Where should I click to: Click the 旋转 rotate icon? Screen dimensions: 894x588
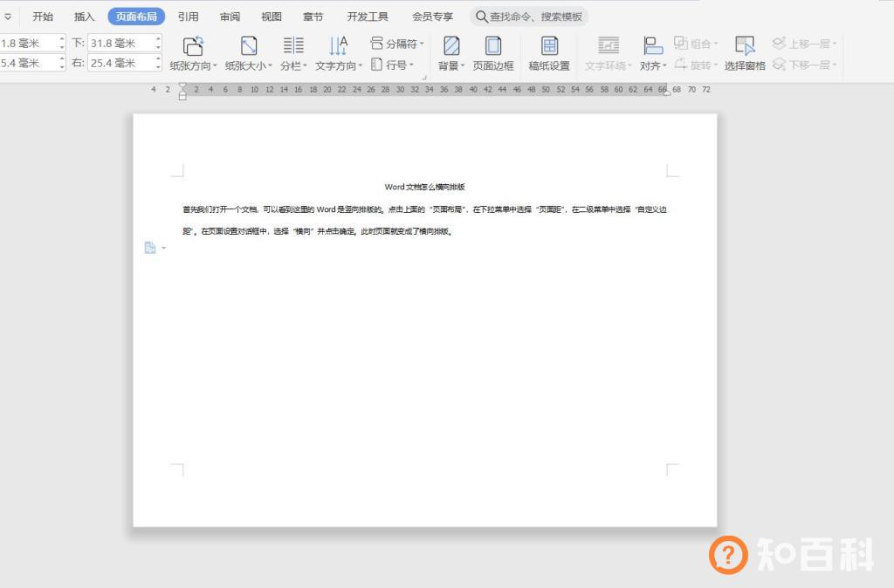pos(681,65)
